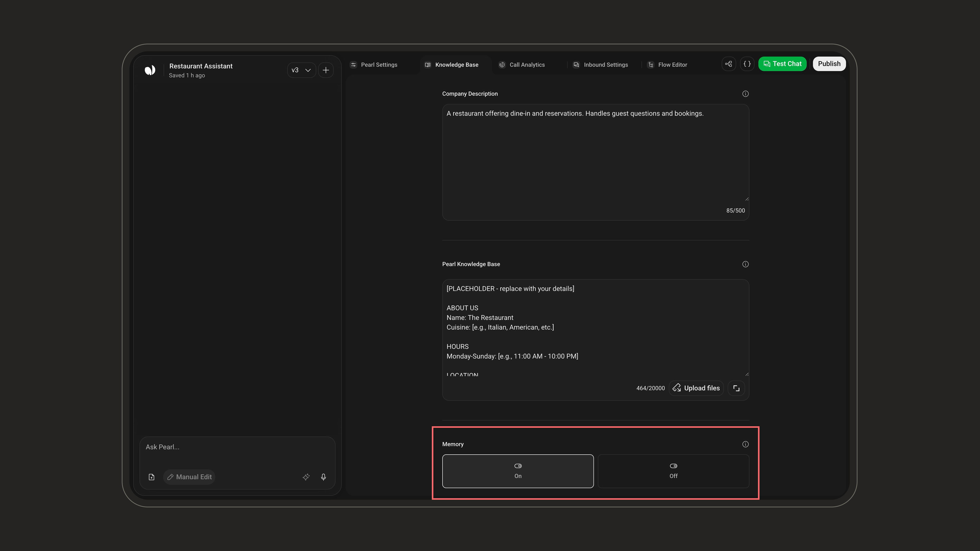Click the Saved 1 h ago status

tap(187, 75)
